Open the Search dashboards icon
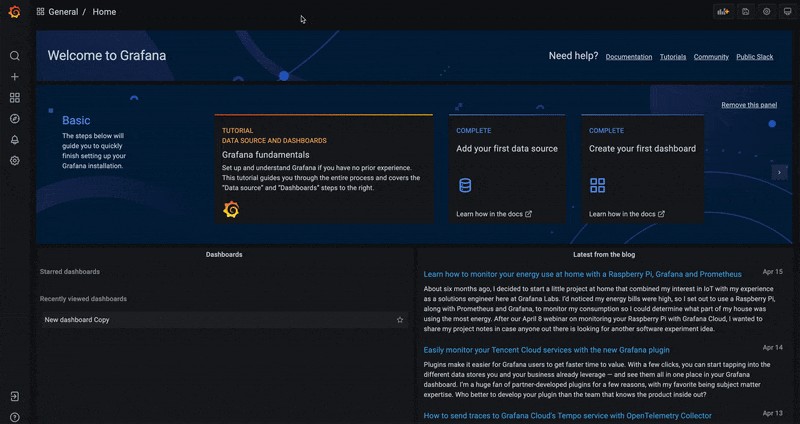The width and height of the screenshot is (800, 424). [x=14, y=56]
